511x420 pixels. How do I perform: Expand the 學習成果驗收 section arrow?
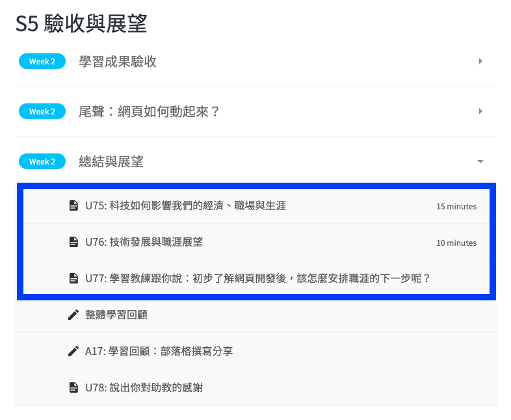(x=480, y=61)
